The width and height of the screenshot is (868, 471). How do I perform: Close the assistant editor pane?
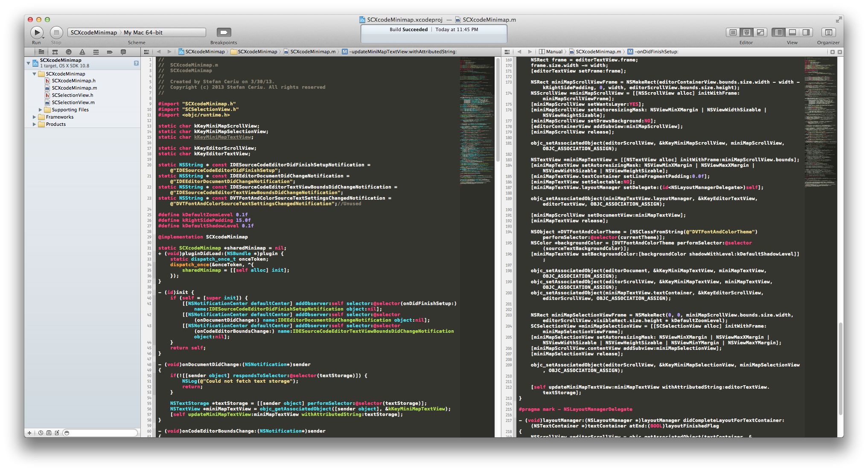[x=839, y=52]
